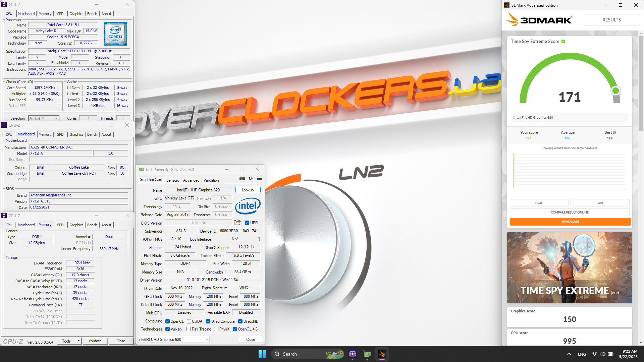Viewport: 644px width, 362px height.
Task: Click the Validate button in CPU-Z
Action: (x=95, y=341)
